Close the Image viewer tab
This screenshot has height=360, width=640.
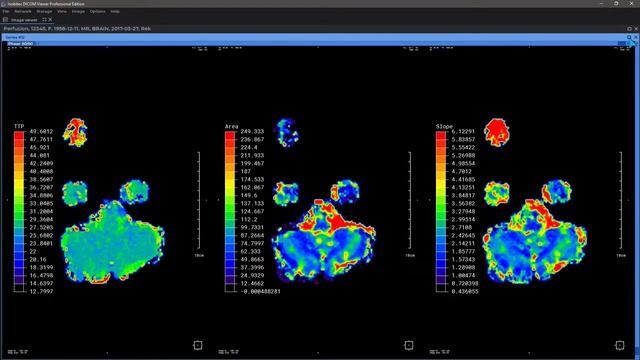50,20
